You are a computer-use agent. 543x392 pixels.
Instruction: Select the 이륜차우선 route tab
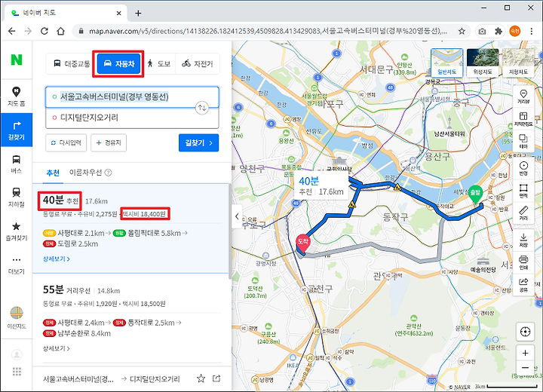click(85, 173)
